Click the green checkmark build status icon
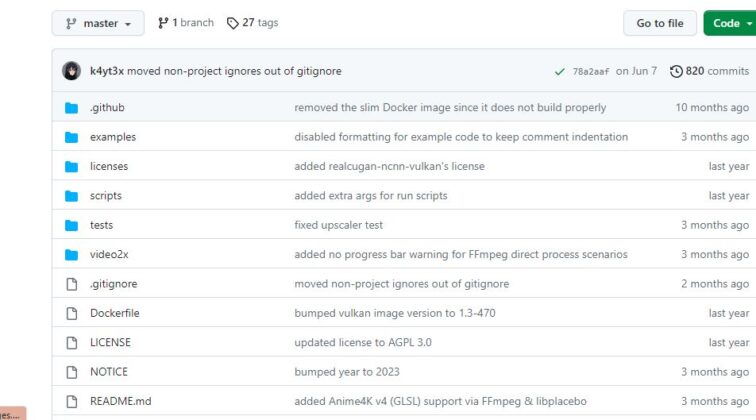The width and height of the screenshot is (756, 420). (559, 72)
